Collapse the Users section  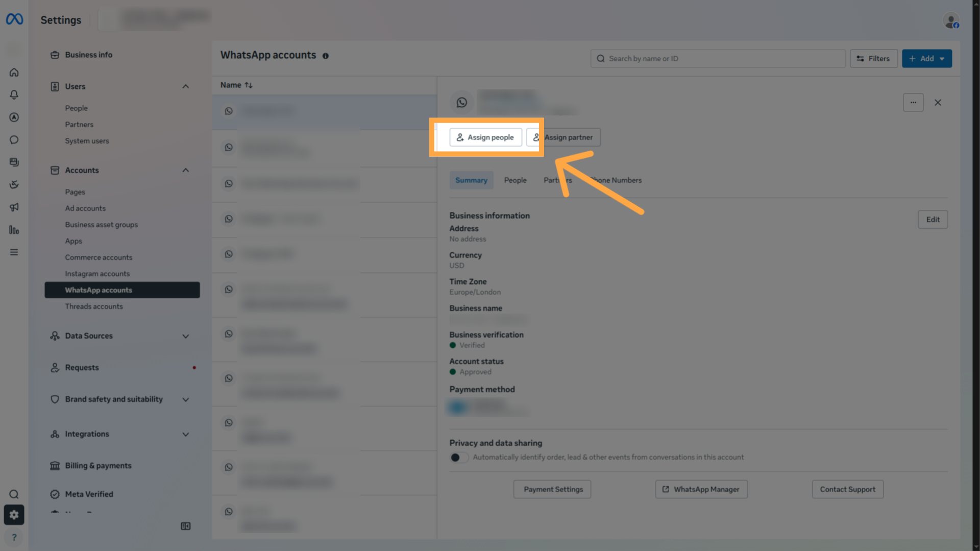[x=186, y=87]
